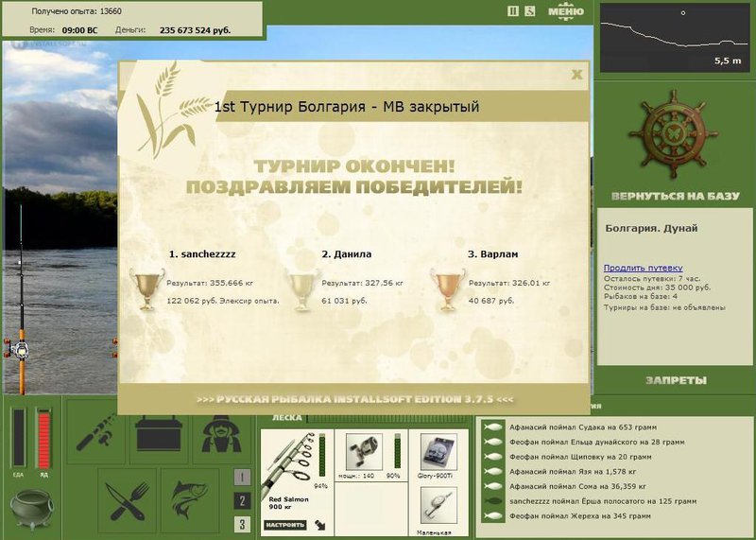Open the fish keepnet icon

(190, 501)
